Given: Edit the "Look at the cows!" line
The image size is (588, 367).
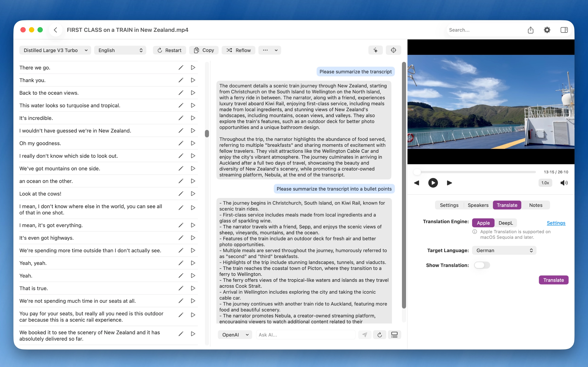Looking at the screenshot, I should (x=181, y=194).
